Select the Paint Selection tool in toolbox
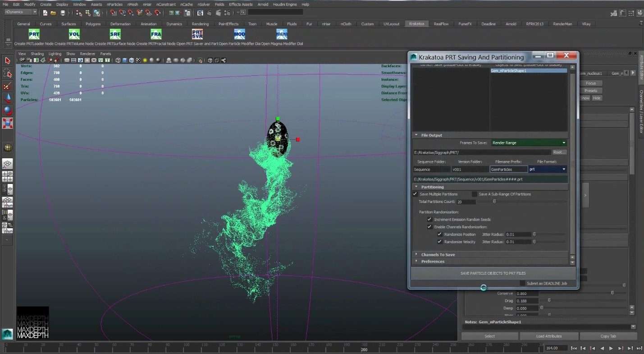Image resolution: width=644 pixels, height=354 pixels. click(x=8, y=86)
